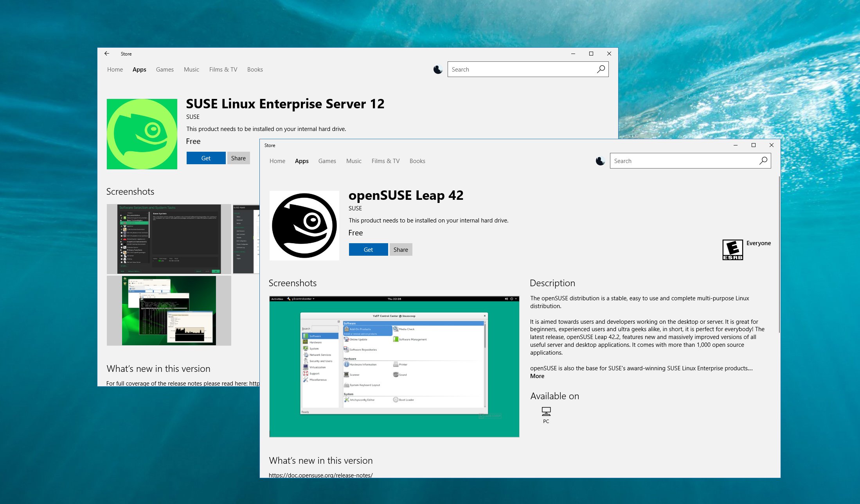Open user account avatar in openSUSE window
Screen dimensions: 860x504
[600, 161]
